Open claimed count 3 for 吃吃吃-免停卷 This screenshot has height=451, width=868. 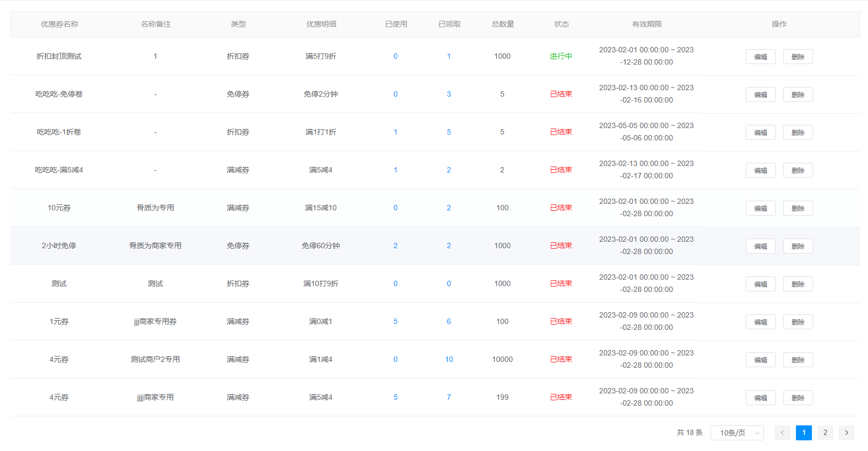click(448, 94)
